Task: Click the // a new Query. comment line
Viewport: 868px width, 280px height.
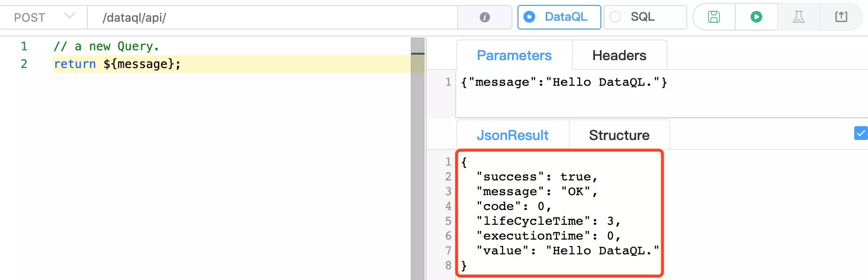Action: coord(106,46)
